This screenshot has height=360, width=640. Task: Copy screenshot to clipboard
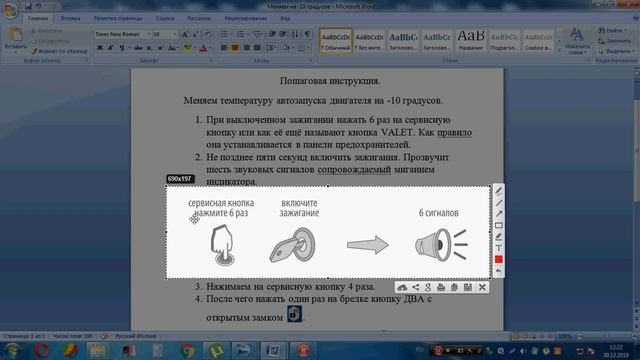pos(454,287)
